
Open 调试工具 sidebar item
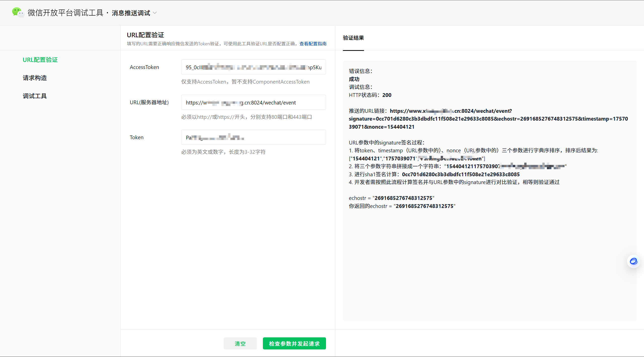click(35, 96)
